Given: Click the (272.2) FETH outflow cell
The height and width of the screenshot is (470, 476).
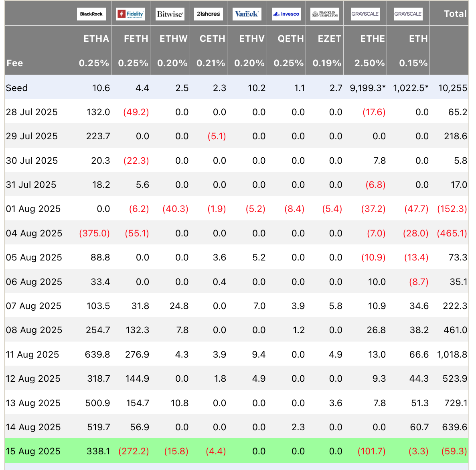Looking at the screenshot, I should click(134, 451).
